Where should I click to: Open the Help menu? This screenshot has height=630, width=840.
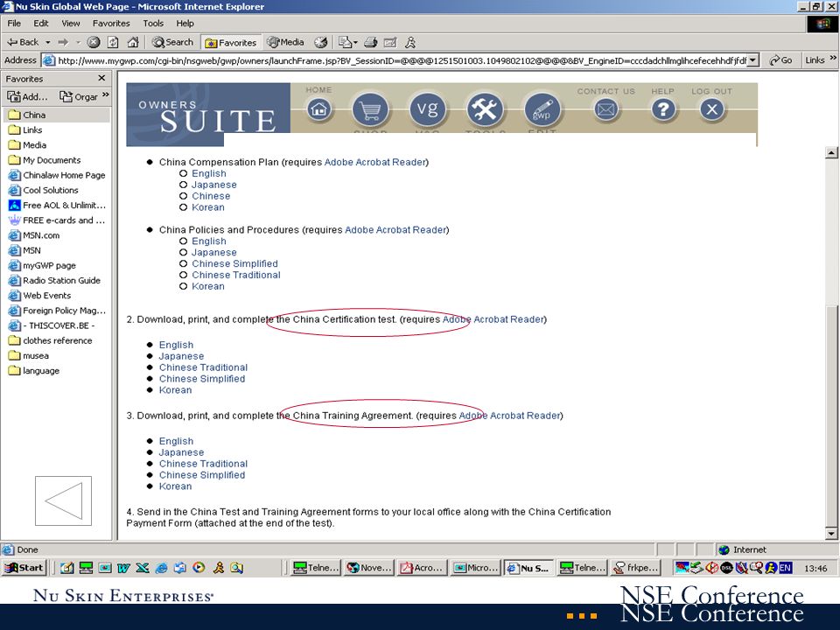(x=185, y=23)
